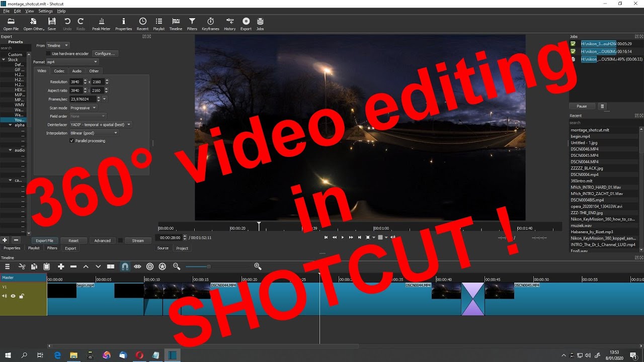Redo the last undone action
This screenshot has width=644, height=362.
coord(80,24)
